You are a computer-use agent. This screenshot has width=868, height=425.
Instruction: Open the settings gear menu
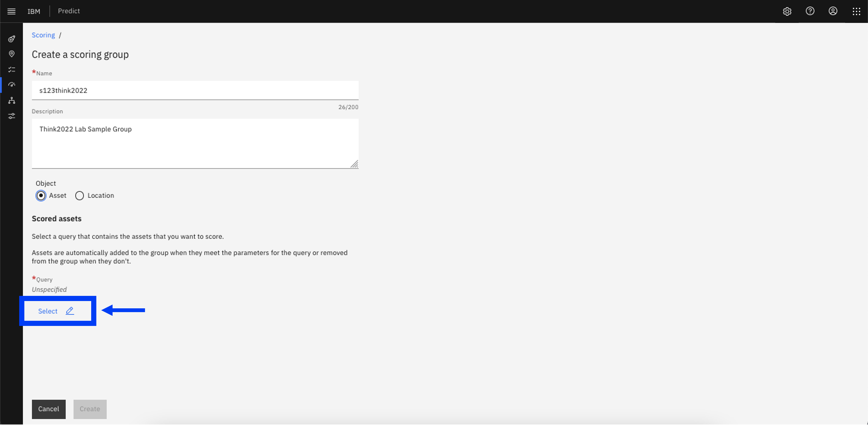pos(787,11)
